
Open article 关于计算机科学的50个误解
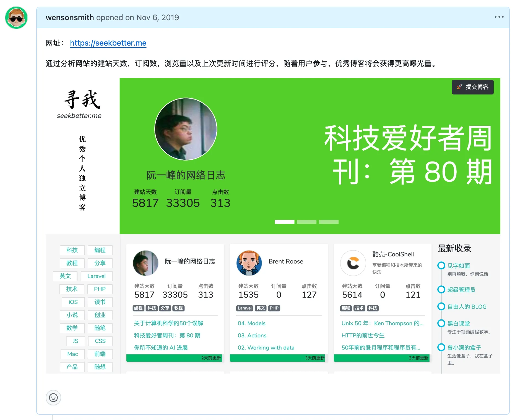click(168, 323)
